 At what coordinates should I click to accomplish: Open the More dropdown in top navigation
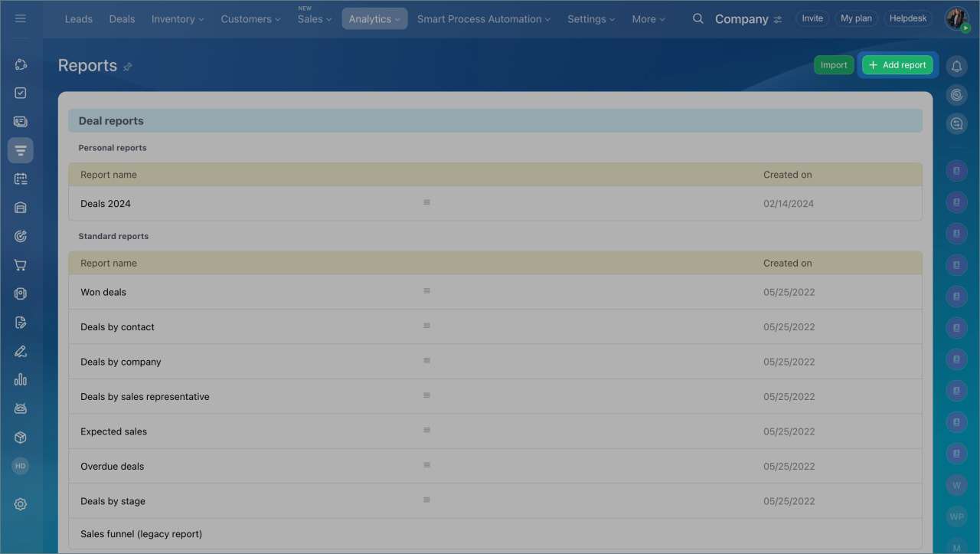648,19
